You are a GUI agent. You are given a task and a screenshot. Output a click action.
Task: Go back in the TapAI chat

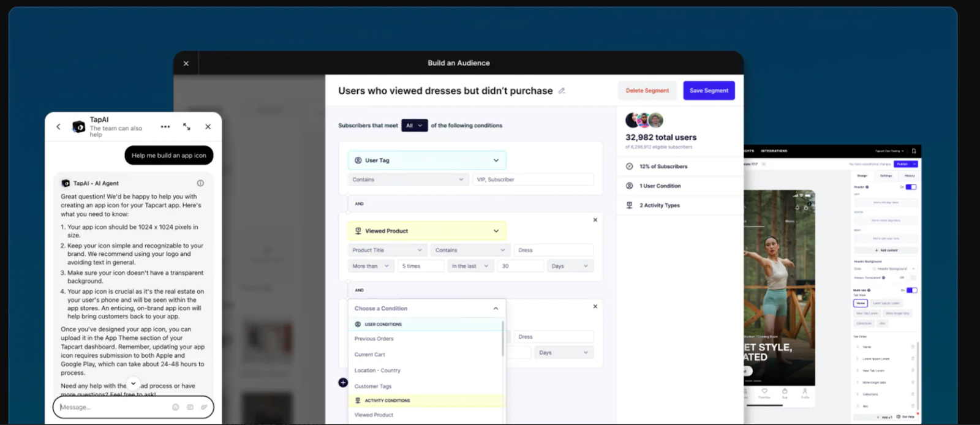tap(59, 127)
